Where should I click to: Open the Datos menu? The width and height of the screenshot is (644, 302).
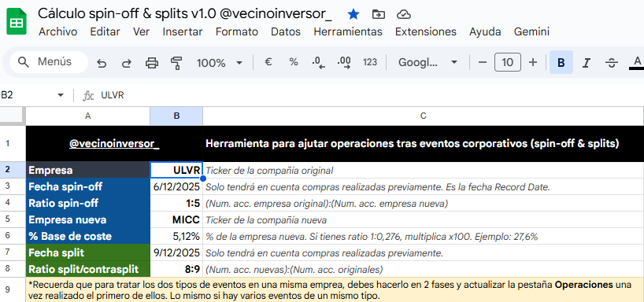[286, 31]
